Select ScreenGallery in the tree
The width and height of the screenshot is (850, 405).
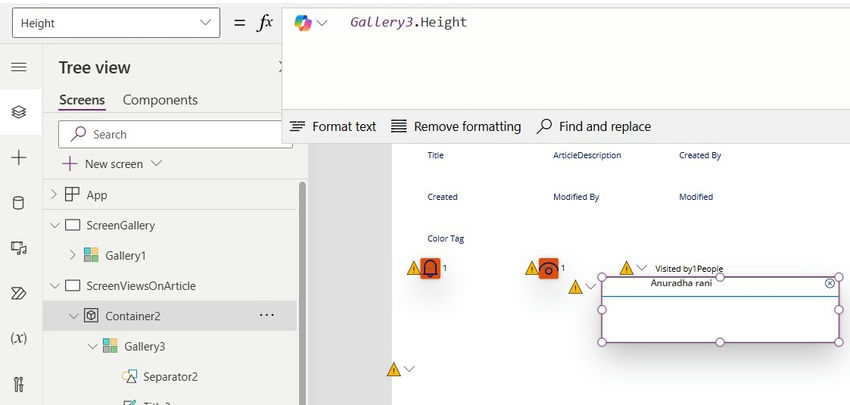click(120, 225)
